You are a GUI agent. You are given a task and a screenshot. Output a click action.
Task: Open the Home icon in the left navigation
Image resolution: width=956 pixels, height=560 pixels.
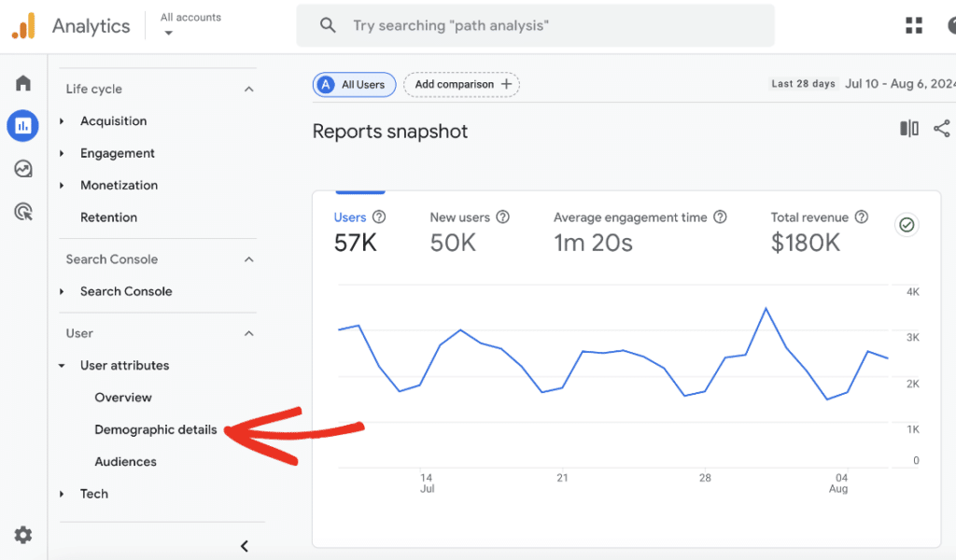22,82
